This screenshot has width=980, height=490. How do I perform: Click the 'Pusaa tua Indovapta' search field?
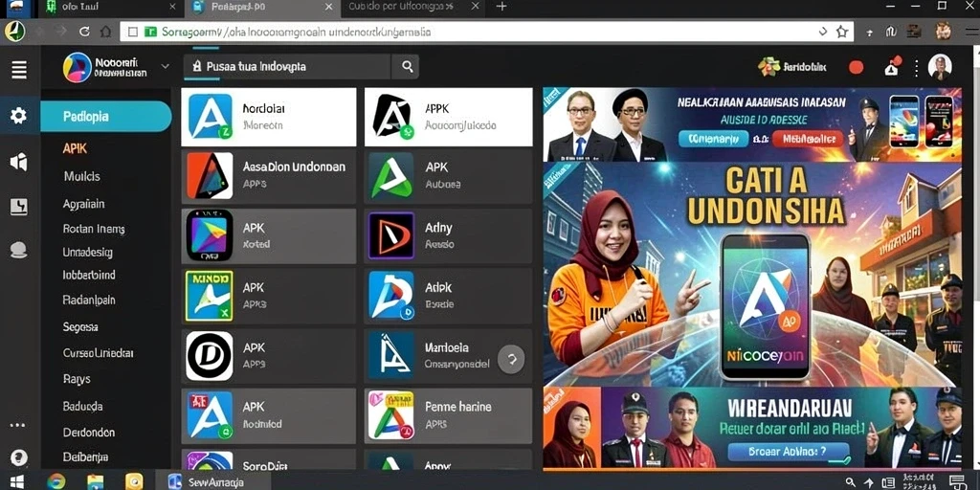click(x=287, y=66)
